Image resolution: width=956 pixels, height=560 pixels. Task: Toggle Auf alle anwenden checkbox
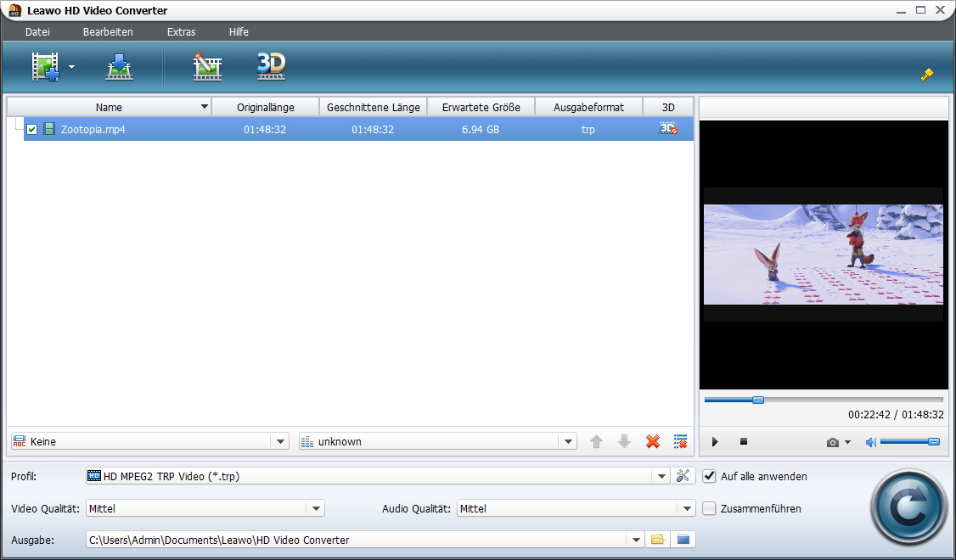tap(708, 476)
